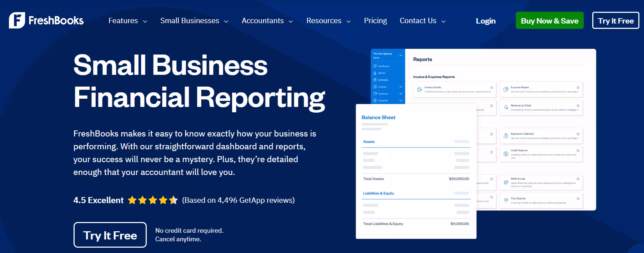Click the Profit & Loss icon
This screenshot has height=253, width=644.
click(506, 182)
